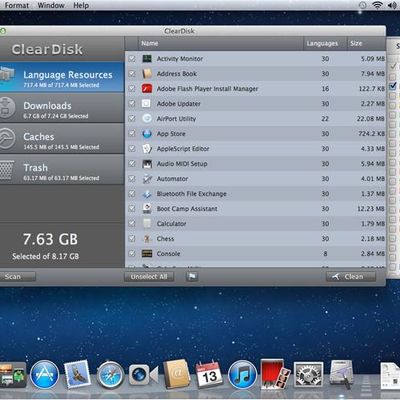Click the Boot Camp Assistant row icon
Screen dimensions: 400x400
[x=147, y=209]
